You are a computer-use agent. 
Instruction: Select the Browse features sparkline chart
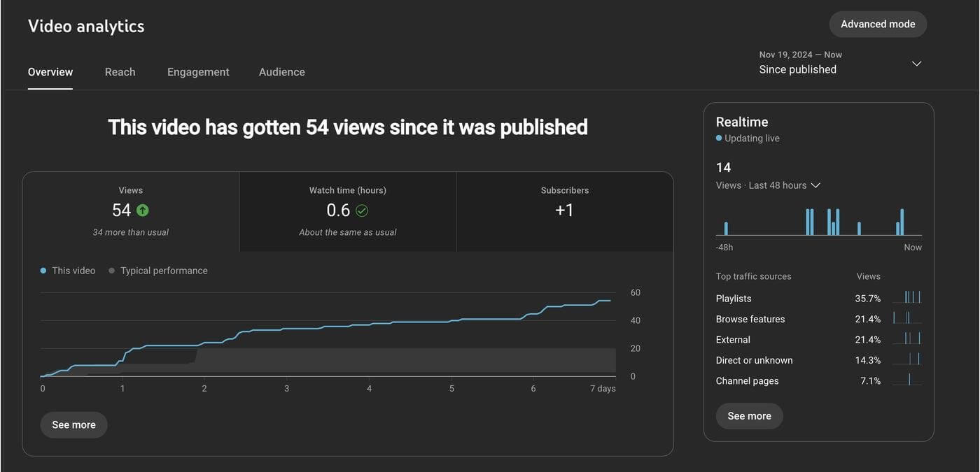click(x=908, y=317)
